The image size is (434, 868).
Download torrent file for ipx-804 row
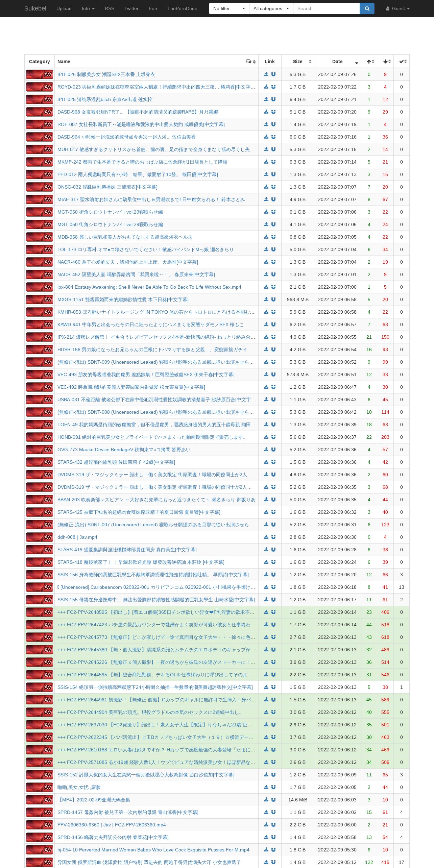click(x=266, y=287)
